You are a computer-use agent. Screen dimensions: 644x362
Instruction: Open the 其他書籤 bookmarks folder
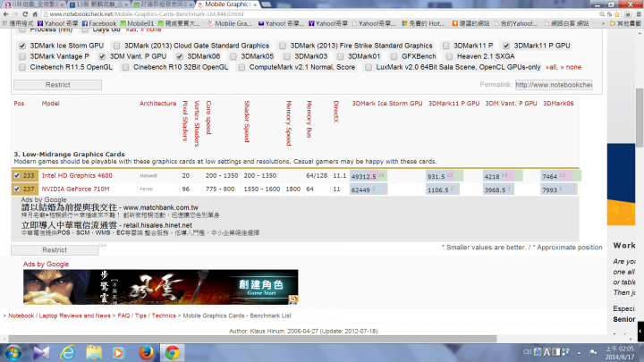pos(625,23)
